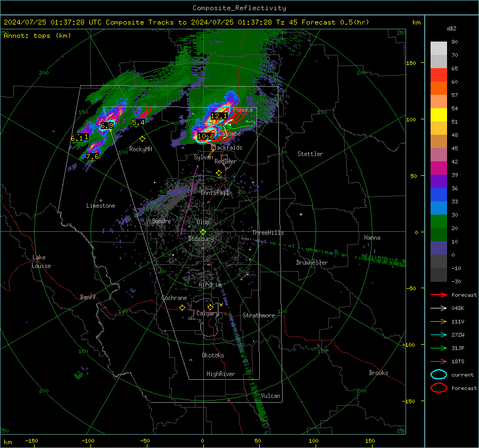The height and width of the screenshot is (448, 479).
Task: Click the Vulcan town label
Action: (270, 396)
